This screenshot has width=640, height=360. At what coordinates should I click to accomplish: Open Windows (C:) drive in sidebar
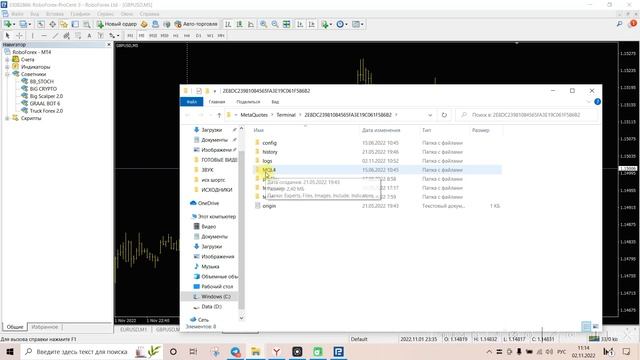[x=216, y=297]
